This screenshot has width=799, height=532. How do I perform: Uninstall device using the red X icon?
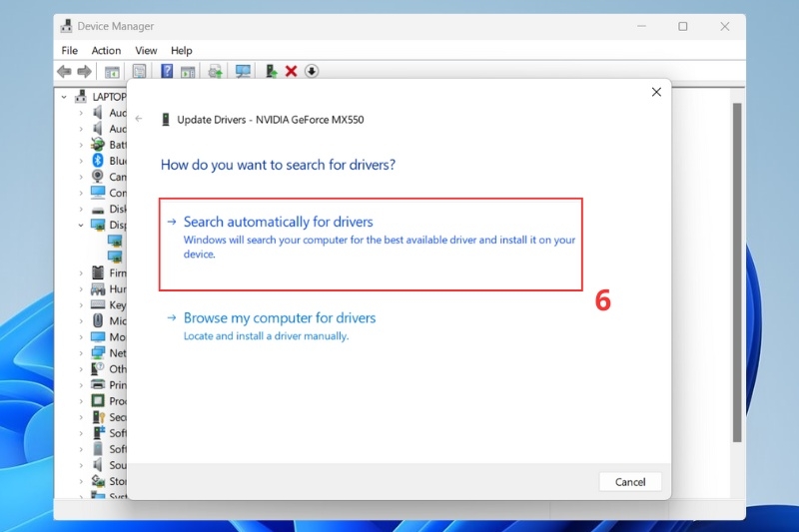(291, 71)
